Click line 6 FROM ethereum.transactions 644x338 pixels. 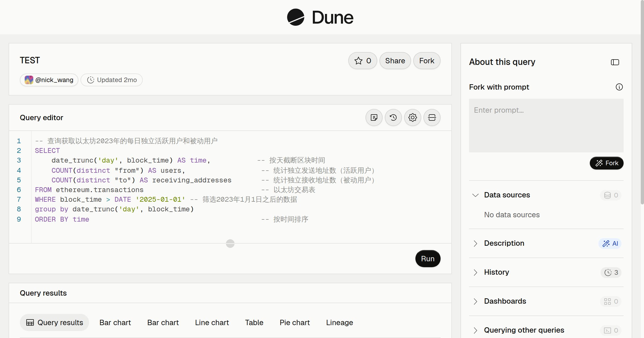click(89, 190)
